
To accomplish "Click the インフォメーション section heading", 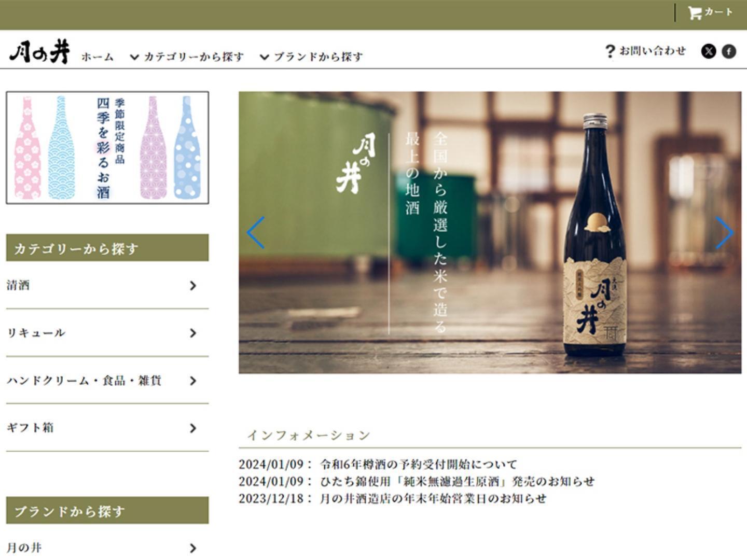I will pos(309,435).
